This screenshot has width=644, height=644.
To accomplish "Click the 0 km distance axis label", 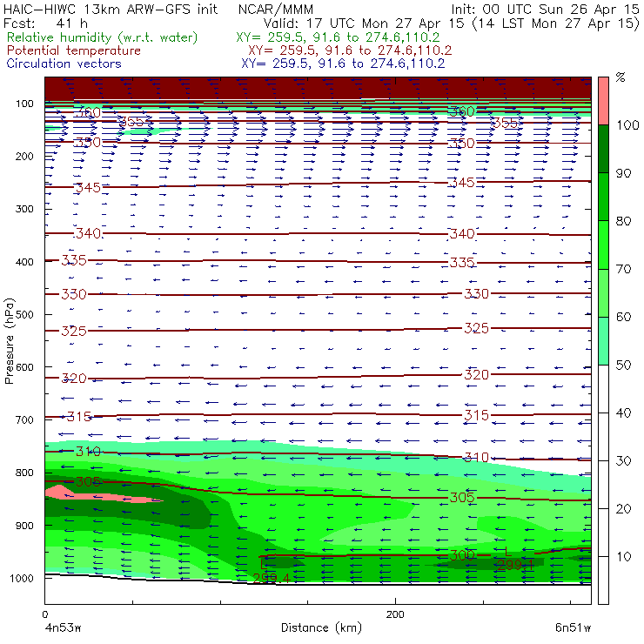I will pyautogui.click(x=45, y=614).
